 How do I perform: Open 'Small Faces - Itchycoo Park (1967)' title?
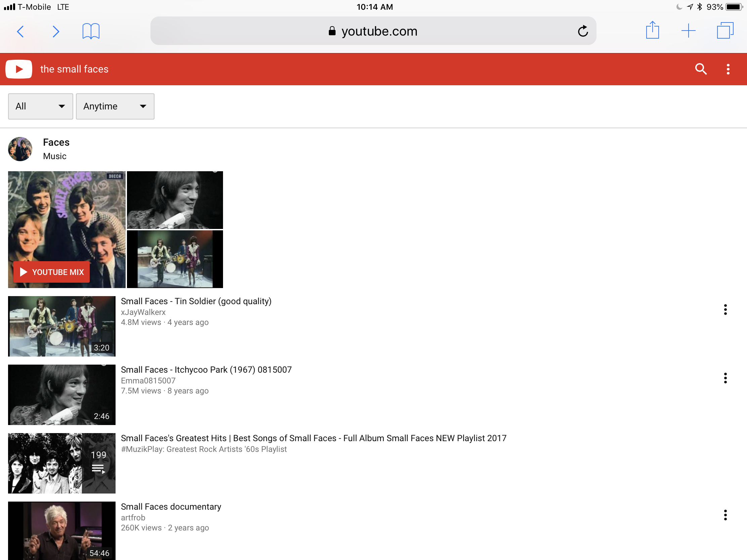[206, 370]
